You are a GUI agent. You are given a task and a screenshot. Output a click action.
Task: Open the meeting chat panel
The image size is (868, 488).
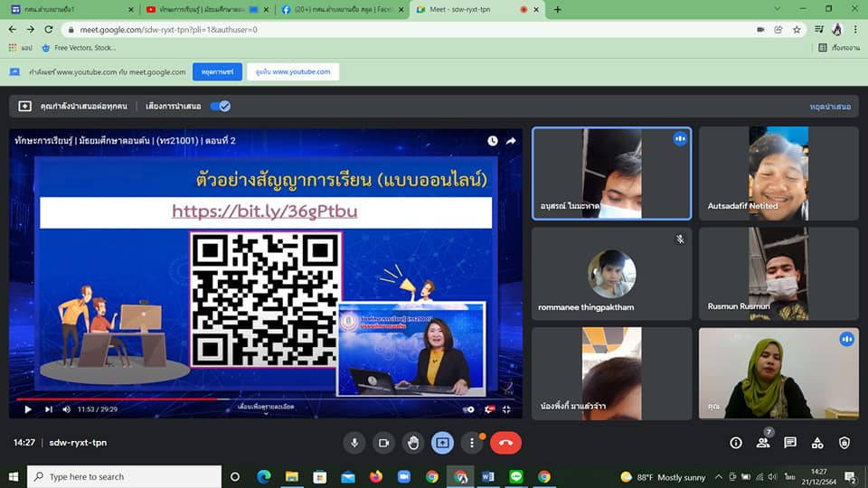click(790, 443)
